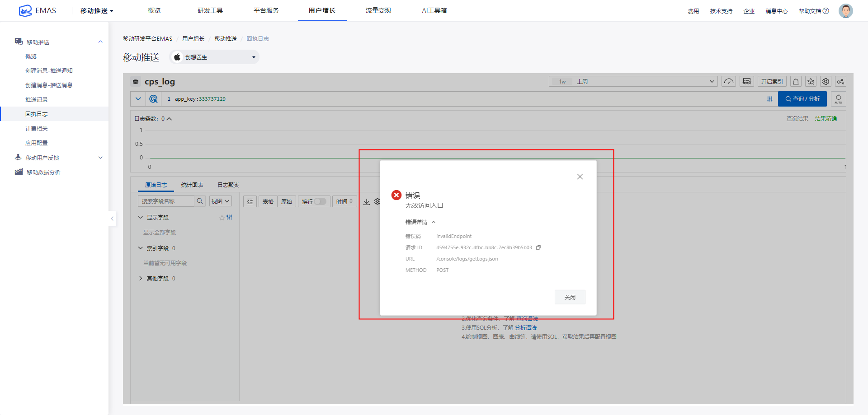This screenshot has width=868, height=415.
Task: Open the 上周 time range dropdown
Action: 633,81
